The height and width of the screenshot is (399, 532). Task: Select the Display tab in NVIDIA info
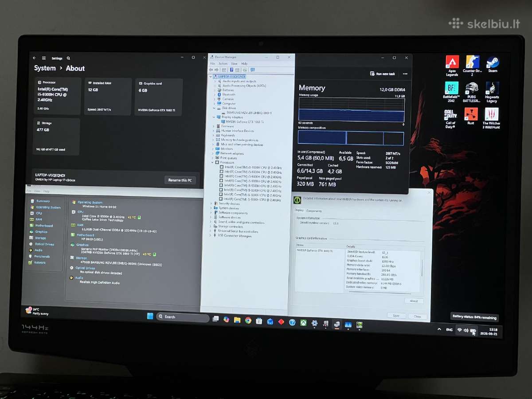299,210
